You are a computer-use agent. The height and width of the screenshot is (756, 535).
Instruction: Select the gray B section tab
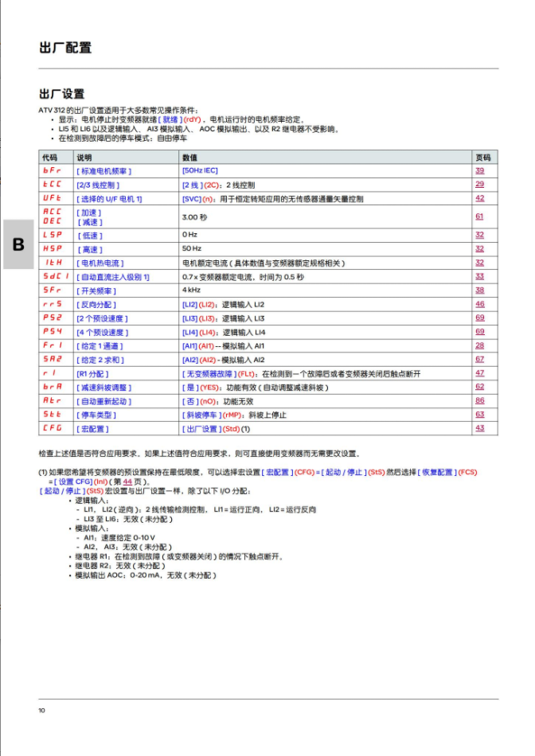(18, 244)
